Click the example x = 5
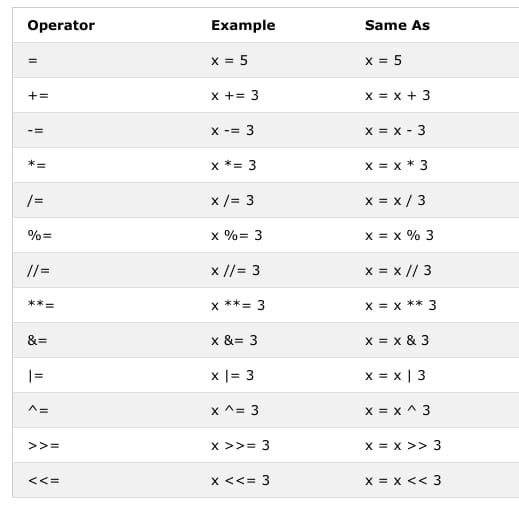Viewport: 519px width, 512px height. 230,61
